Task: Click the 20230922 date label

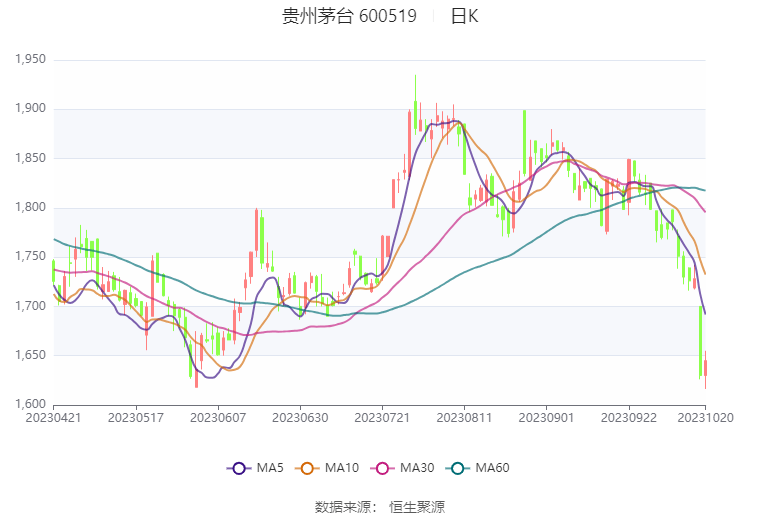Action: 629,418
